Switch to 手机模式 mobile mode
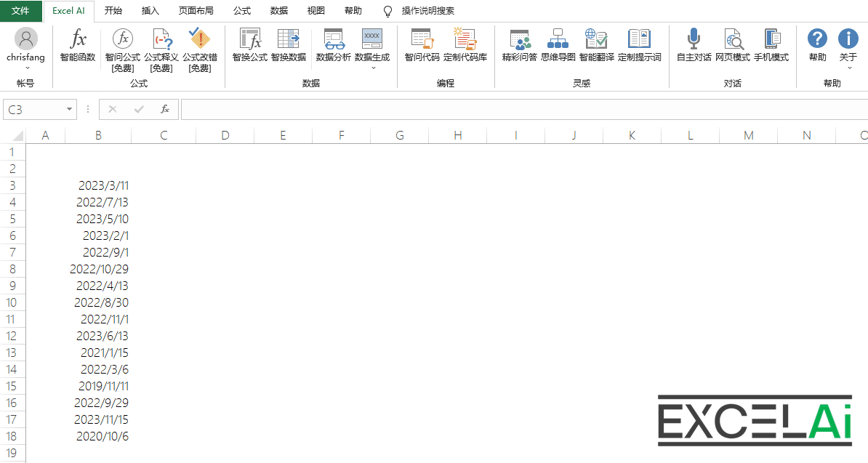This screenshot has height=463, width=868. (772, 45)
